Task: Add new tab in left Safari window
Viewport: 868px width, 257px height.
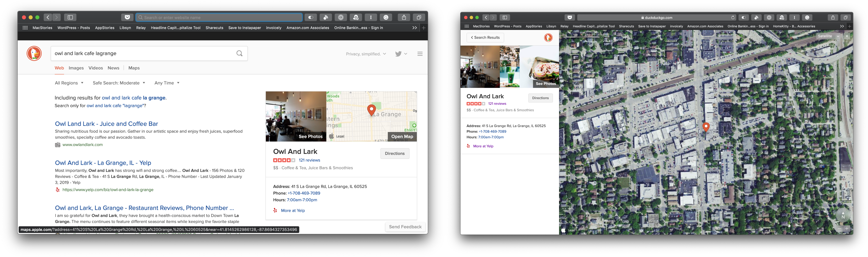Action: [x=424, y=28]
